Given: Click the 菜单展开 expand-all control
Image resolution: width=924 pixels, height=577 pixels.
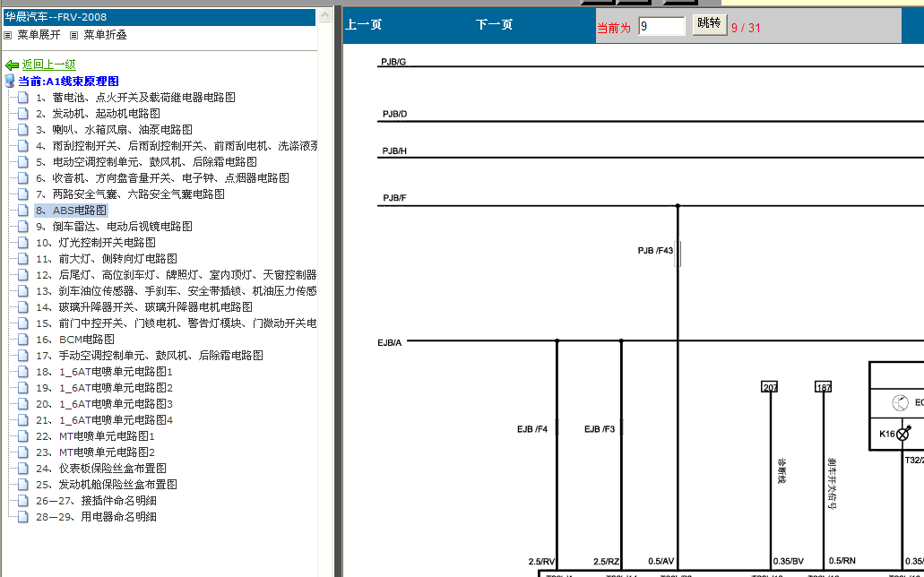Looking at the screenshot, I should [39, 35].
